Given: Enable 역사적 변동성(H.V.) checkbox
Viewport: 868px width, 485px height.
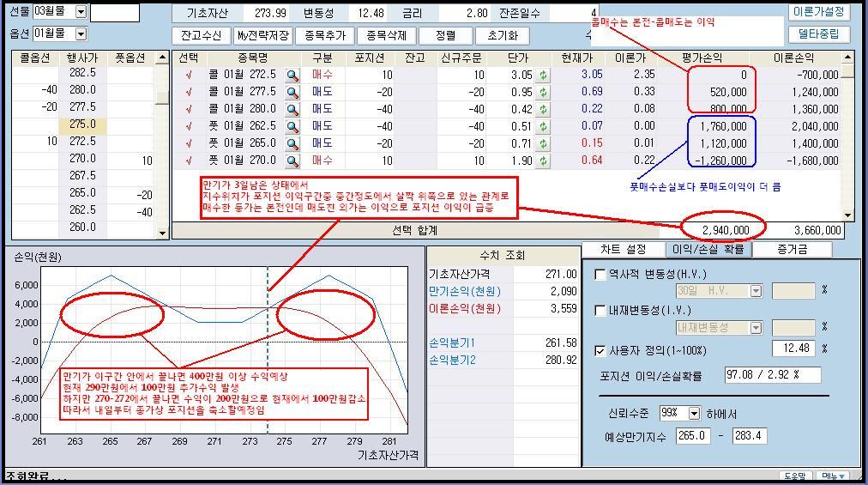Looking at the screenshot, I should coord(600,275).
